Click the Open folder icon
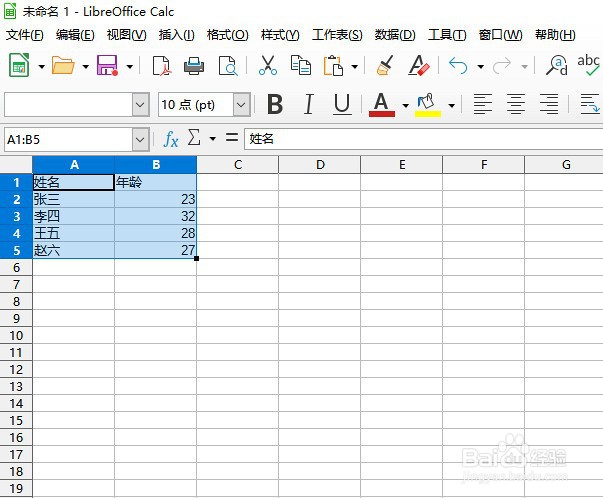Viewport: 603px width, 498px height. click(63, 65)
